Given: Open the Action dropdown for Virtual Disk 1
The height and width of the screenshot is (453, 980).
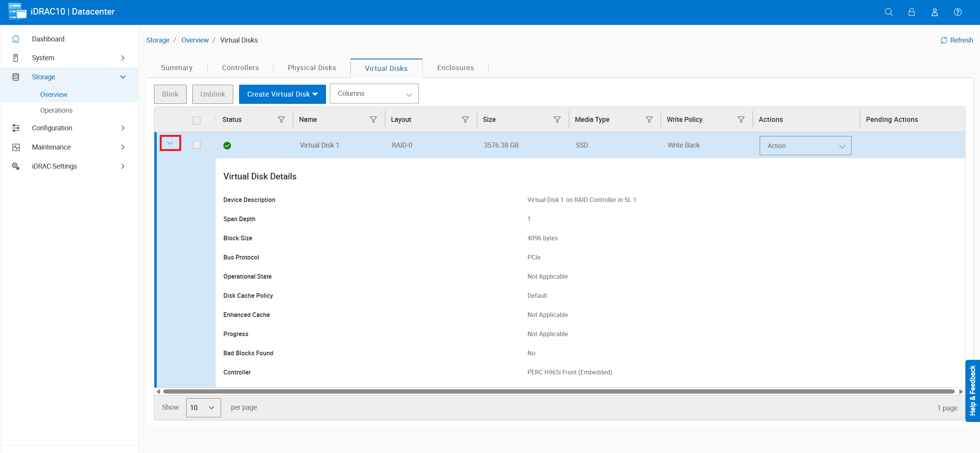Looking at the screenshot, I should coord(805,146).
